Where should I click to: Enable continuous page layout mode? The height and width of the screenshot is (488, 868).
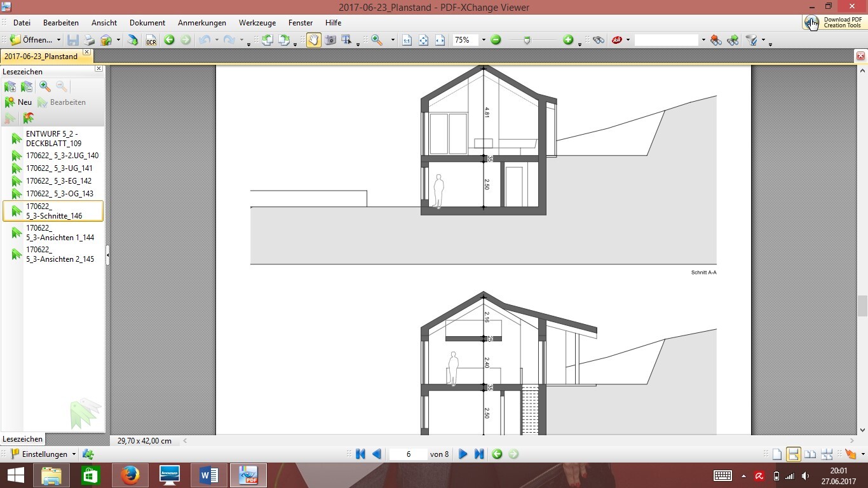click(x=793, y=454)
